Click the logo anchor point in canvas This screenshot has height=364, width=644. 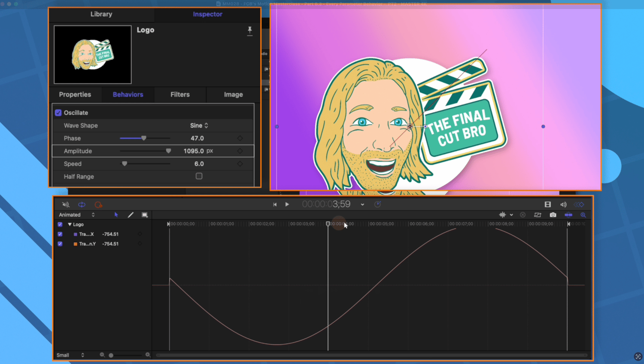tap(410, 126)
